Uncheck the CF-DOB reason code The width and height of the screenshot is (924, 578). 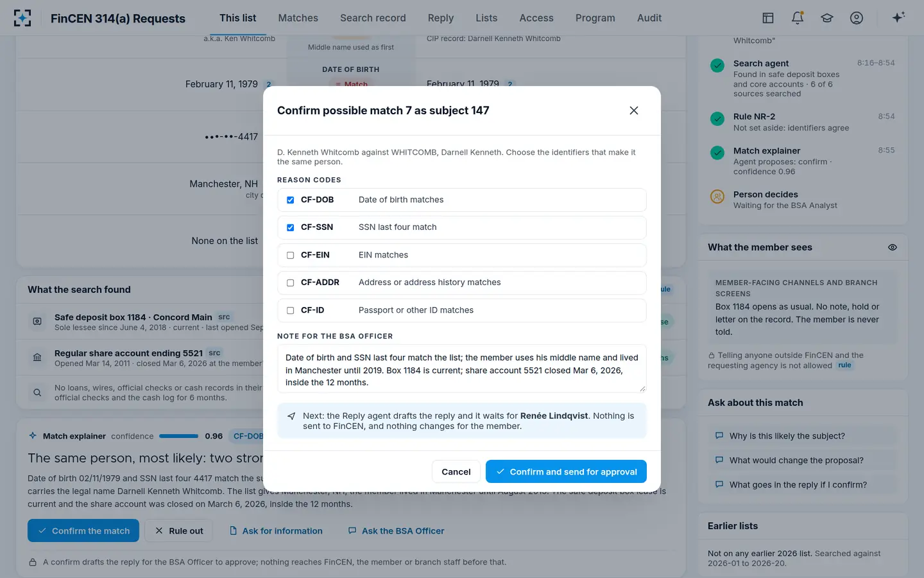(290, 200)
